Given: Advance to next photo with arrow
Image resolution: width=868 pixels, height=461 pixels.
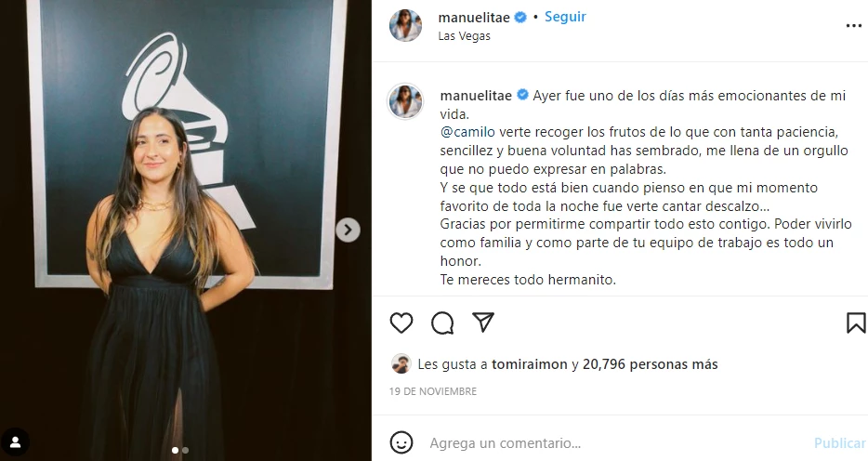Looking at the screenshot, I should pyautogui.click(x=348, y=230).
